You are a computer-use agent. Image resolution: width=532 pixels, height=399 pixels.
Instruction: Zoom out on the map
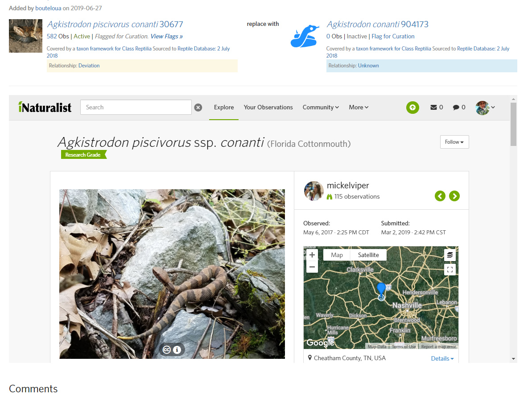pos(312,267)
